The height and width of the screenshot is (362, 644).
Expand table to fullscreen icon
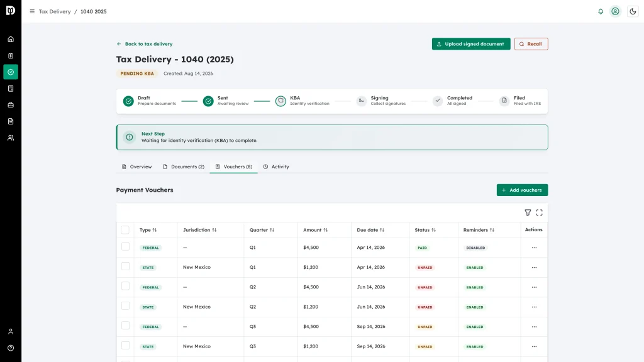[x=539, y=212]
